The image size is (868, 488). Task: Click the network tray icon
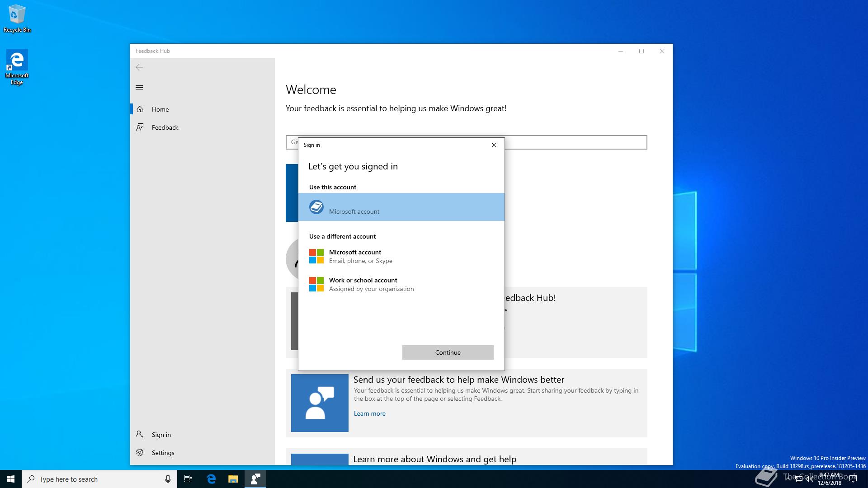[x=798, y=479]
